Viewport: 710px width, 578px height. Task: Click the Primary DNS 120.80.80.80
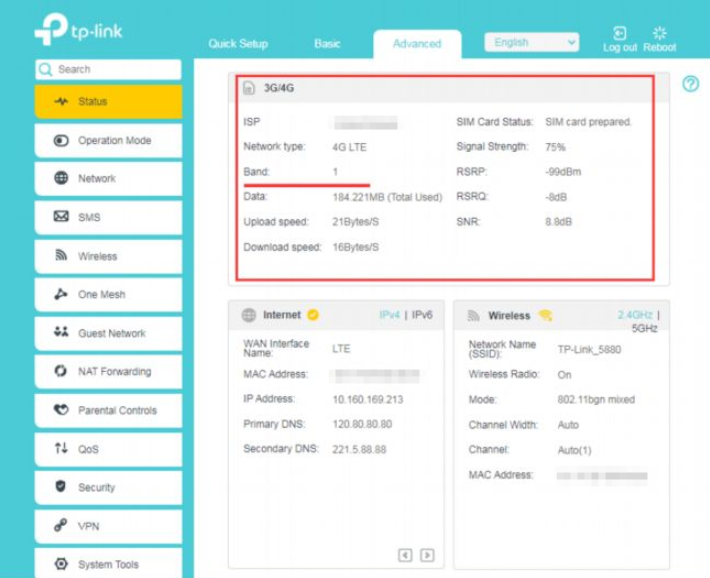[362, 424]
